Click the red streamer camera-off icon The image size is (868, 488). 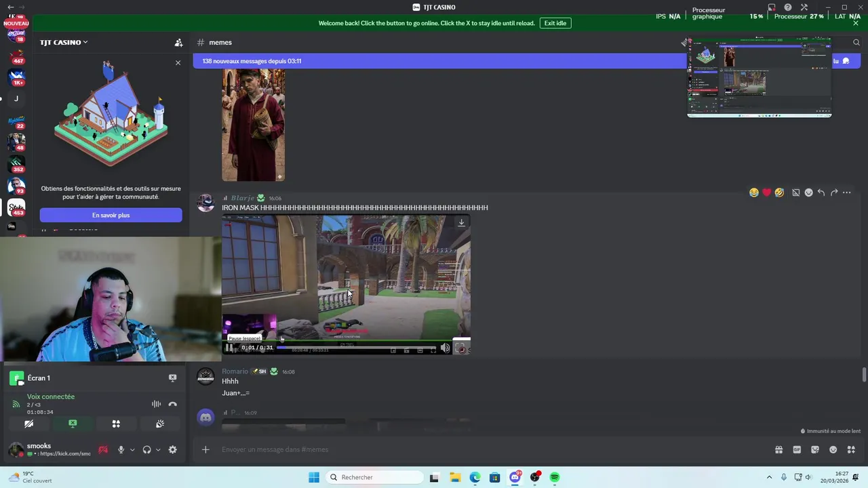pos(103,449)
